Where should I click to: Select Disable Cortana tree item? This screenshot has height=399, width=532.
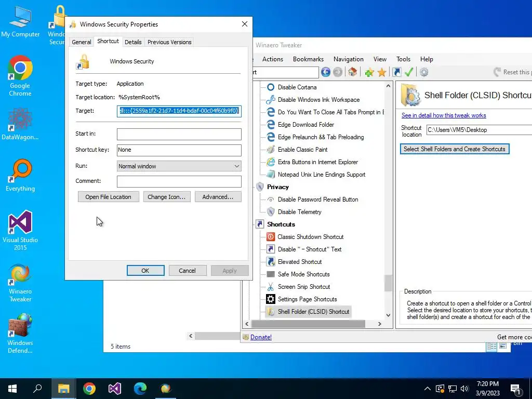point(291,87)
